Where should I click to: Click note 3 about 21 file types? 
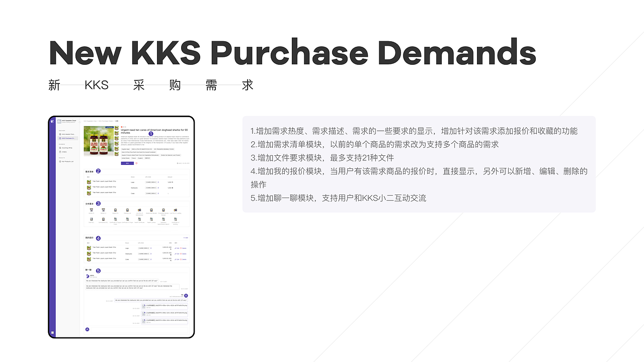[x=323, y=157]
